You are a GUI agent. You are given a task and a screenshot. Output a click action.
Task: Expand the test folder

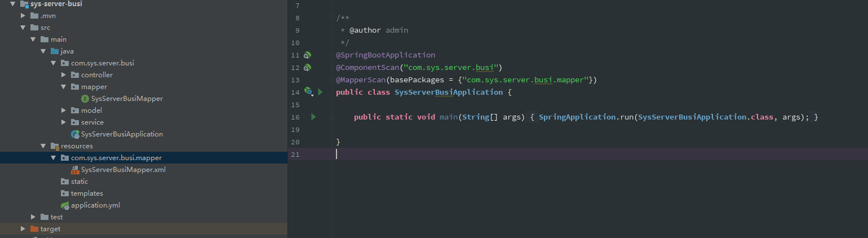point(33,217)
